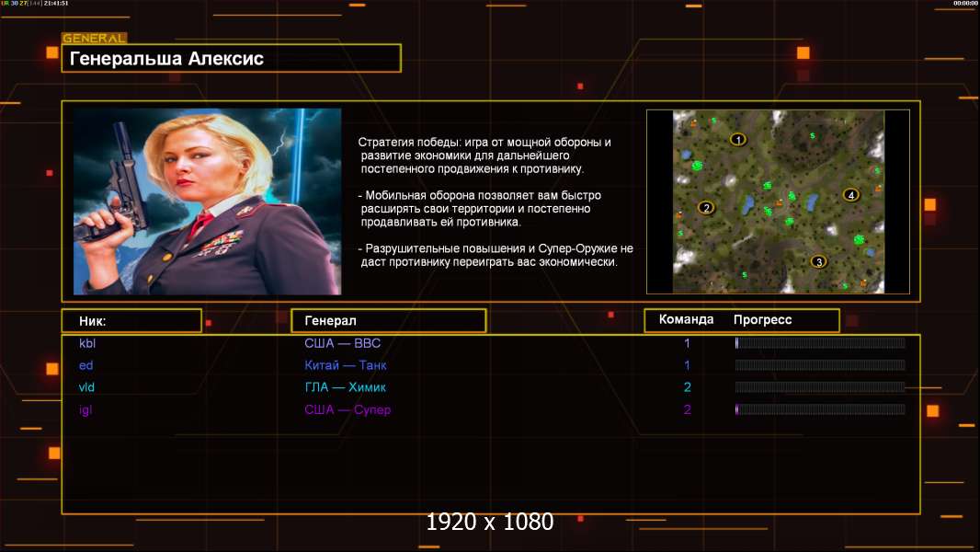The height and width of the screenshot is (552, 980).
Task: Click the "Ник:" column header
Action: pos(131,321)
